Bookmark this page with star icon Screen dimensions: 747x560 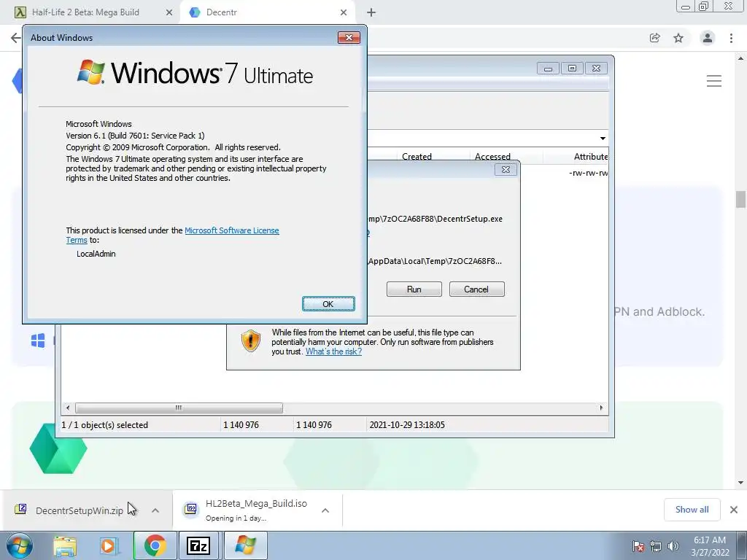tap(678, 38)
